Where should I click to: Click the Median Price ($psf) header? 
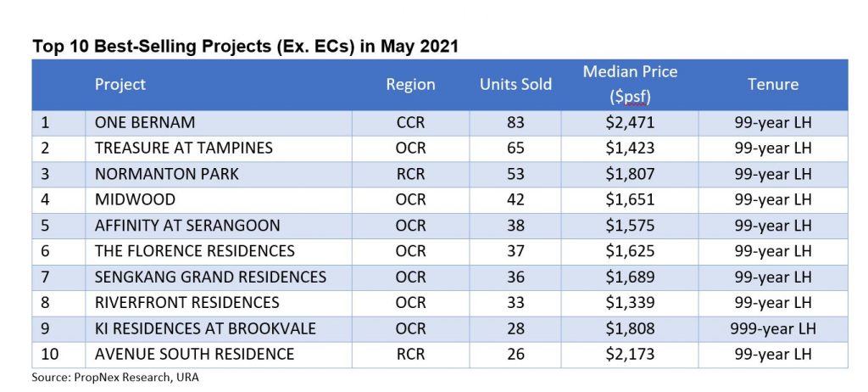click(x=630, y=85)
